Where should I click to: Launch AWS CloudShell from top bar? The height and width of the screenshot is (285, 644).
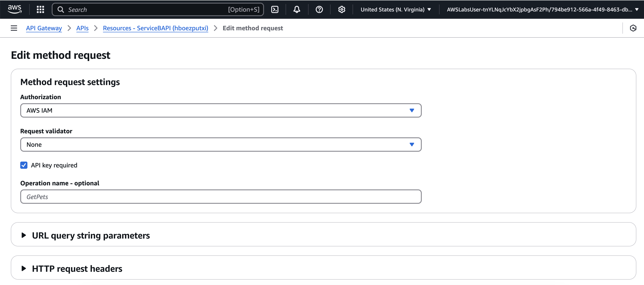click(x=275, y=9)
